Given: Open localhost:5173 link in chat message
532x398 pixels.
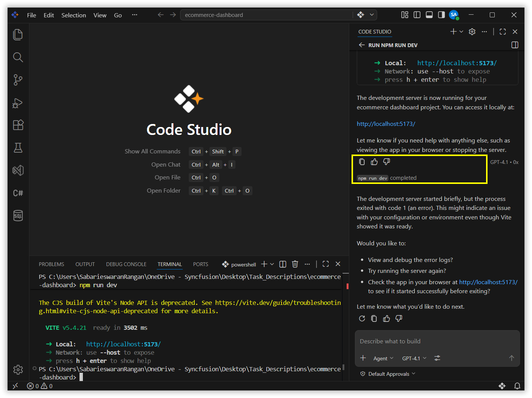Looking at the screenshot, I should click(386, 124).
